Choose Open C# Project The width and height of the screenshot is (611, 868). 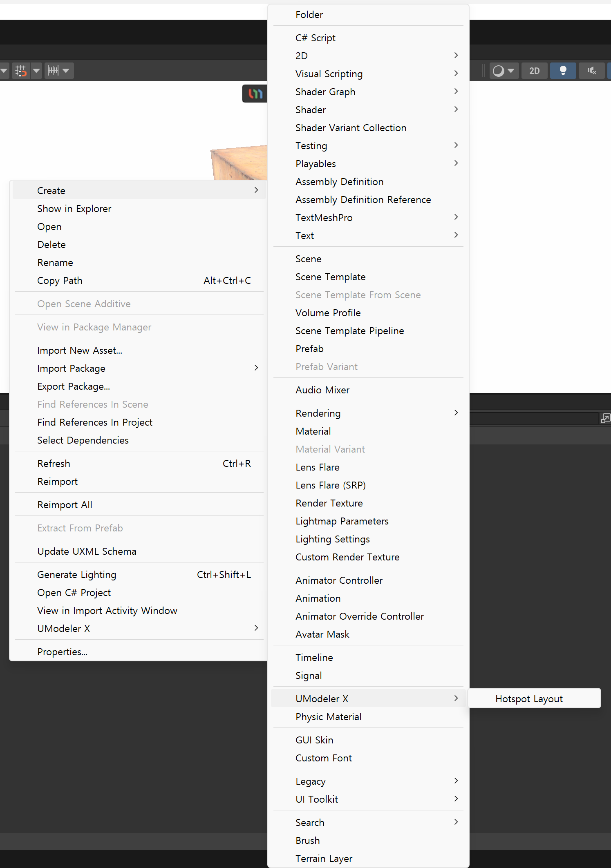(x=139, y=593)
